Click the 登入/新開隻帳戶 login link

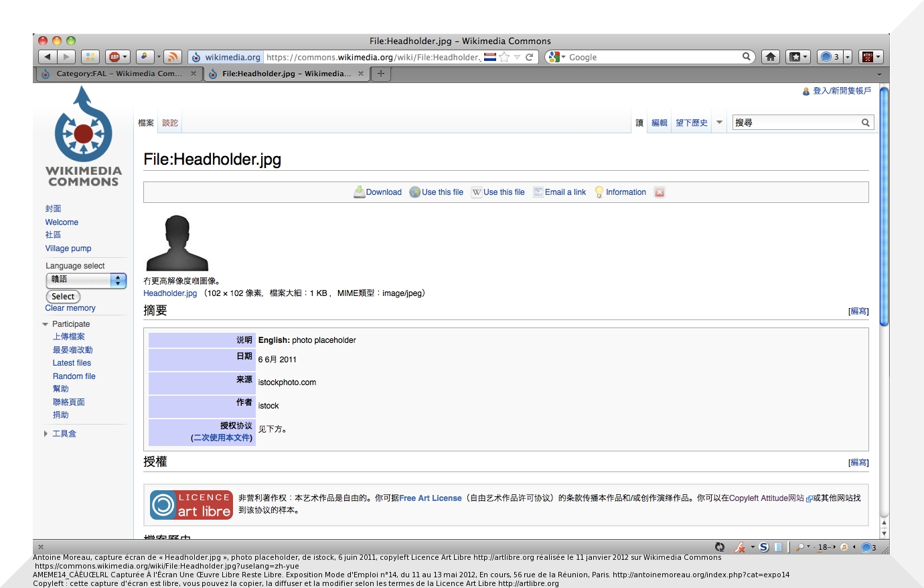(x=842, y=90)
